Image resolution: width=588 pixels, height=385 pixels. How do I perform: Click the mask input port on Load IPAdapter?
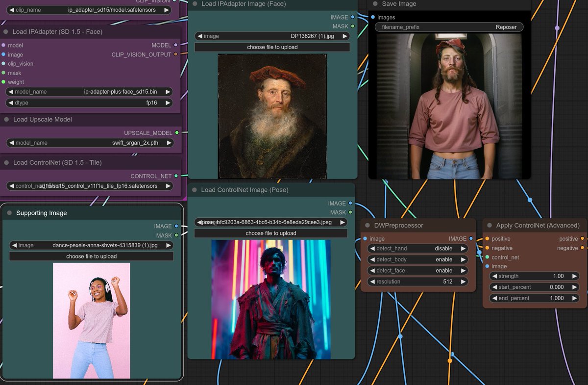pos(4,73)
